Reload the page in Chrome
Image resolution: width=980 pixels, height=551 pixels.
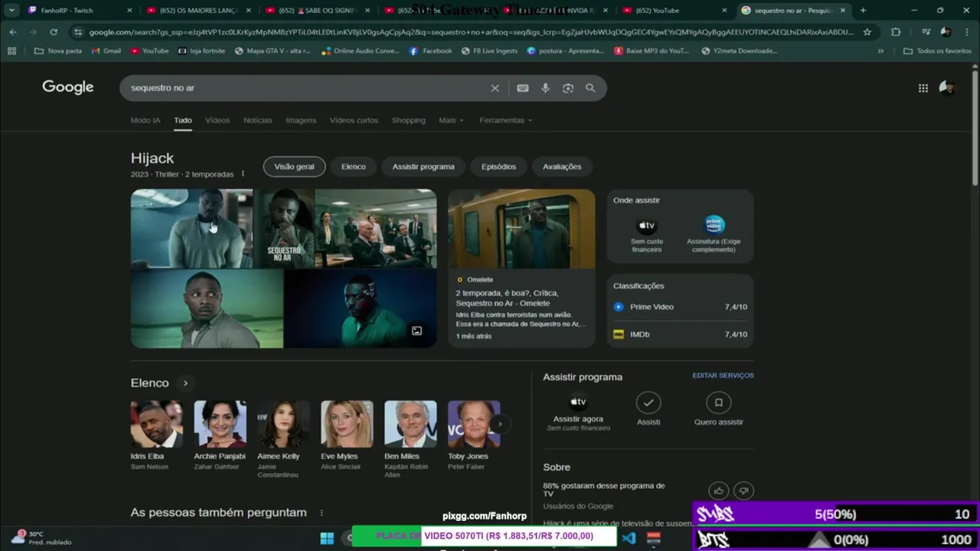pyautogui.click(x=54, y=32)
